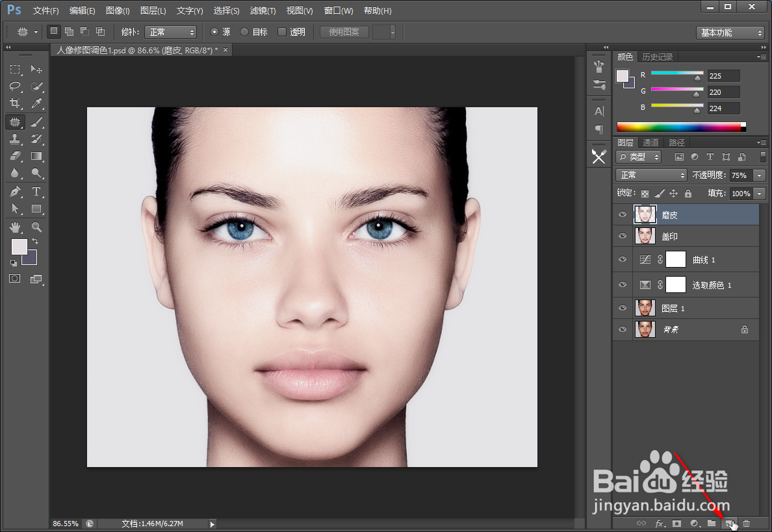The height and width of the screenshot is (532, 772).
Task: Switch to the 通道 tab
Action: click(x=651, y=142)
